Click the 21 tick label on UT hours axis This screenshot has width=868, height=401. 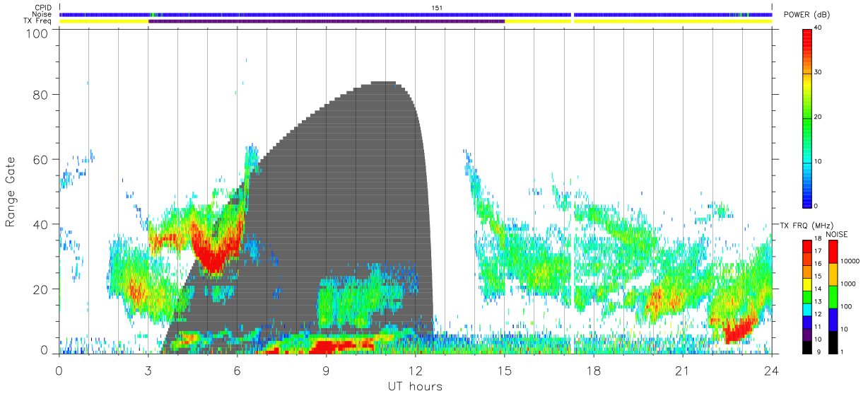coord(681,371)
